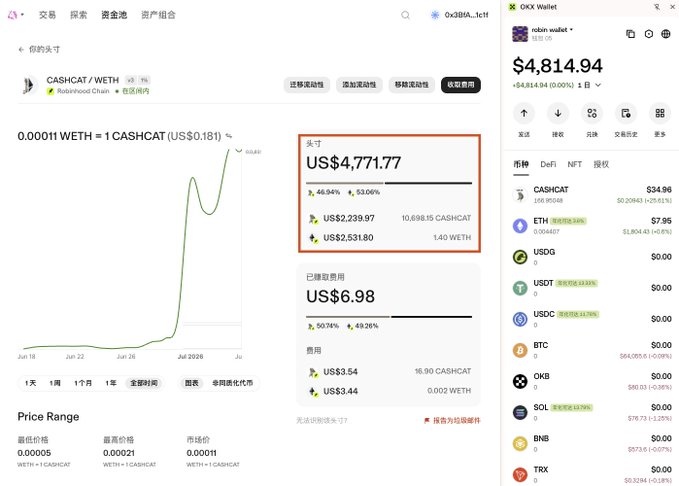Viewport: 679px width, 486px height.
Task: Open the 探索 nav item
Action: click(78, 15)
